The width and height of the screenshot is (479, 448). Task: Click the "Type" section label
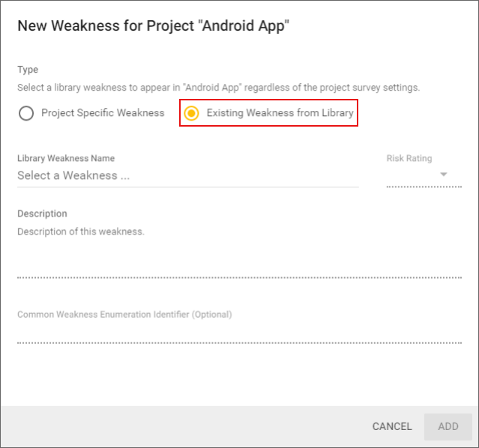pyautogui.click(x=28, y=70)
